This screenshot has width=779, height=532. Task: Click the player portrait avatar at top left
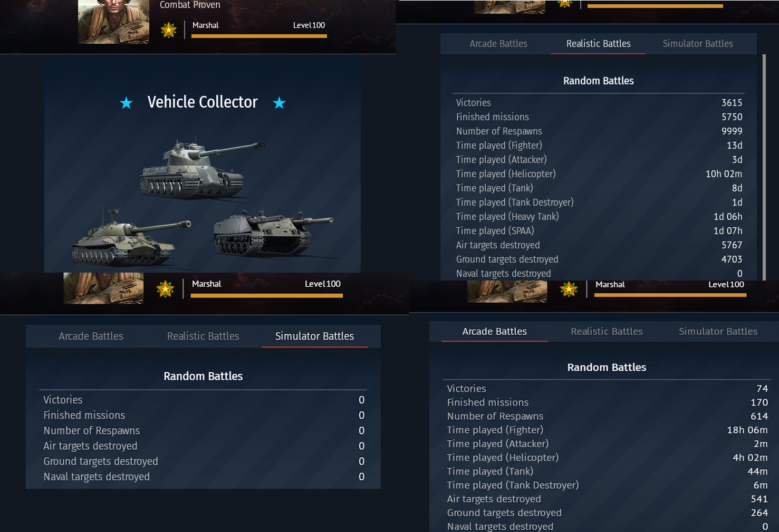(x=113, y=22)
